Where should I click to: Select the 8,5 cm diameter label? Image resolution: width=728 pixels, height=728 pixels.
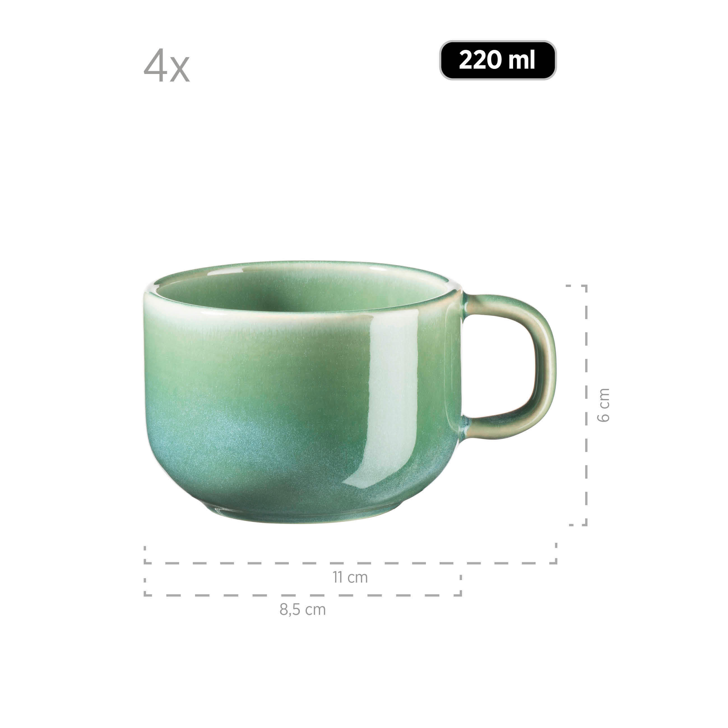tap(303, 609)
